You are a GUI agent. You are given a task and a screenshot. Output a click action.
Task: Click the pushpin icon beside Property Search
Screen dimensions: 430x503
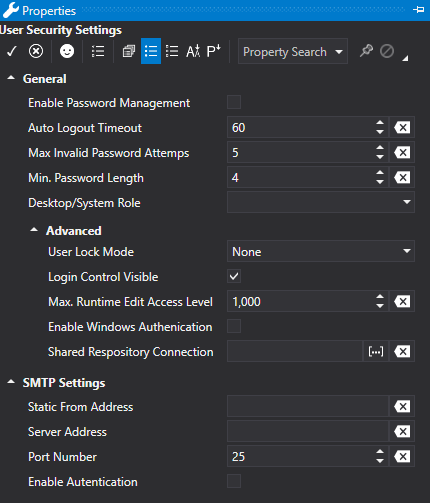tap(366, 51)
